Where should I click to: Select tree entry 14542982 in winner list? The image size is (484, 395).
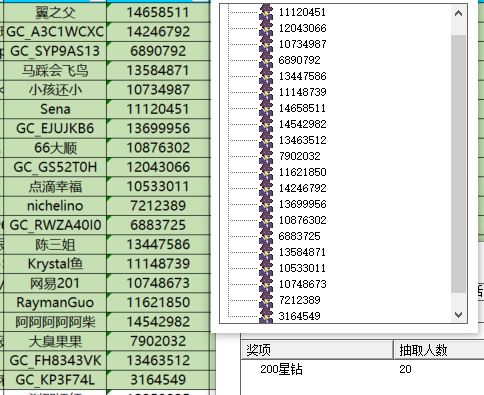[302, 124]
